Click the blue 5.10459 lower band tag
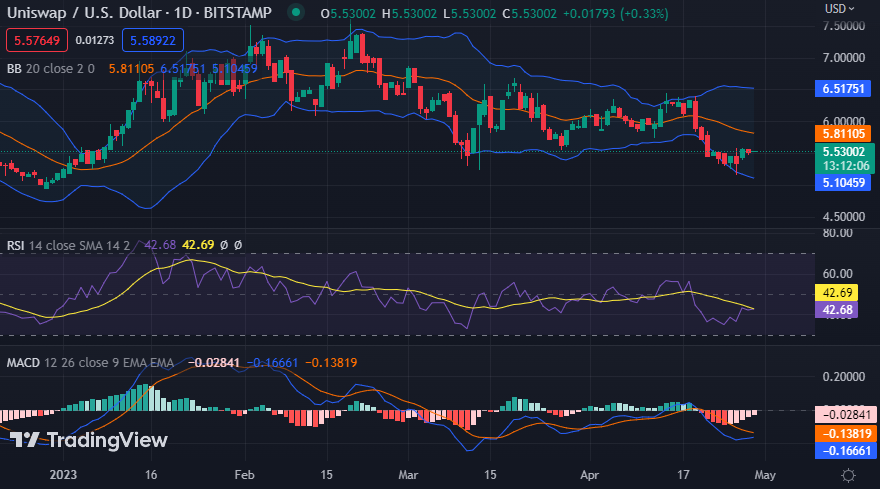 (x=843, y=182)
